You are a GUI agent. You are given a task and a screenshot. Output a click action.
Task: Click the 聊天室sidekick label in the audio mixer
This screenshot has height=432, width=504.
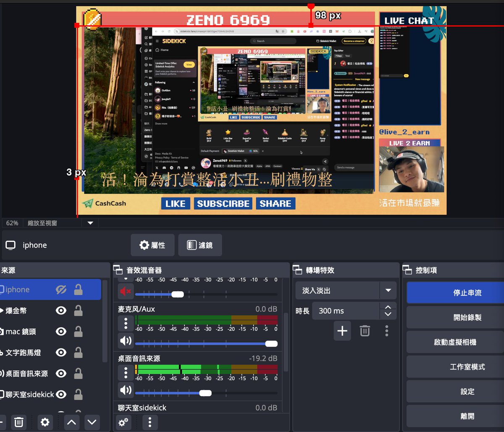pos(142,408)
